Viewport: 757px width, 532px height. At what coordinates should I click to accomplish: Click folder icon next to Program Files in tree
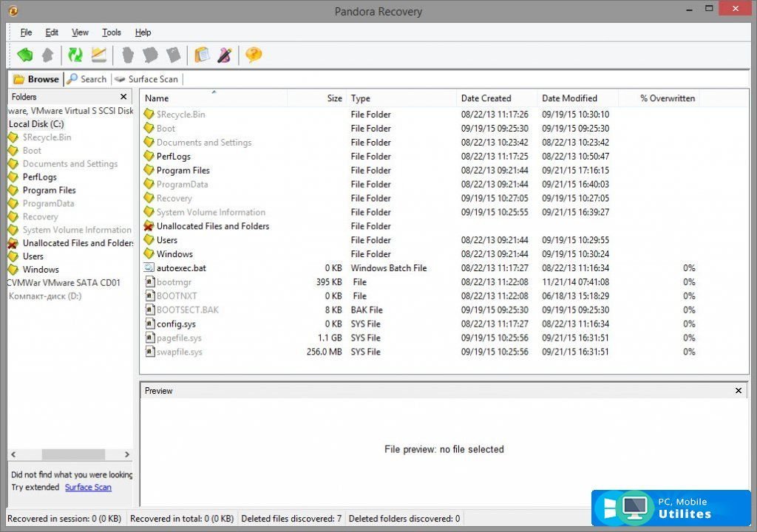pyautogui.click(x=13, y=190)
